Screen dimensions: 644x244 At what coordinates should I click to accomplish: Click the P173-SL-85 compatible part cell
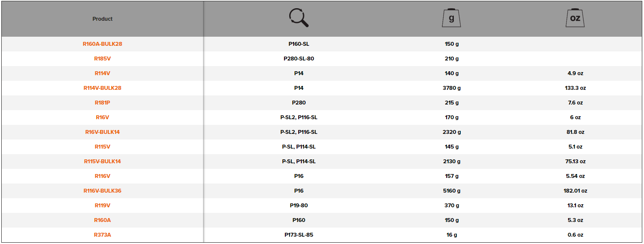(x=299, y=235)
